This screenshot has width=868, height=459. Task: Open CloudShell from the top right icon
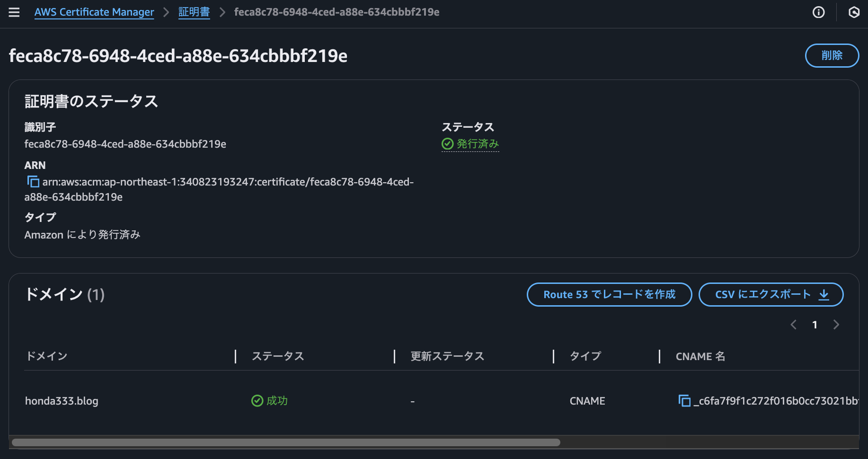tap(854, 12)
